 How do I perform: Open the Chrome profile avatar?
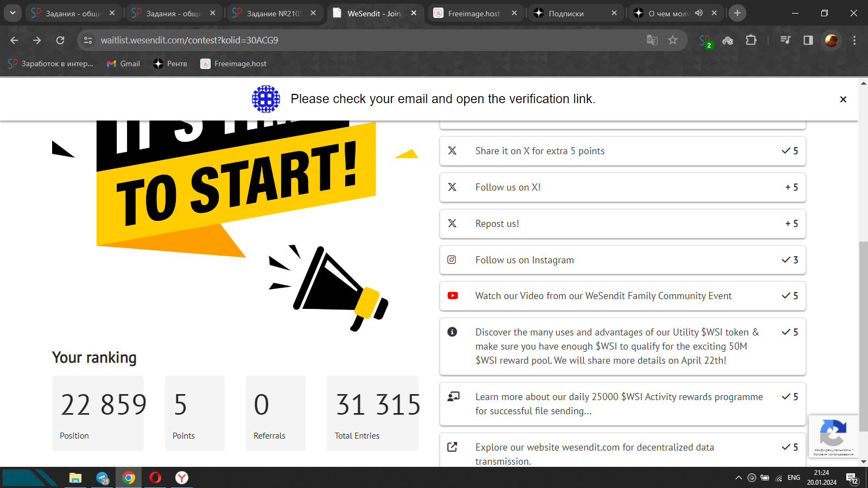point(831,40)
